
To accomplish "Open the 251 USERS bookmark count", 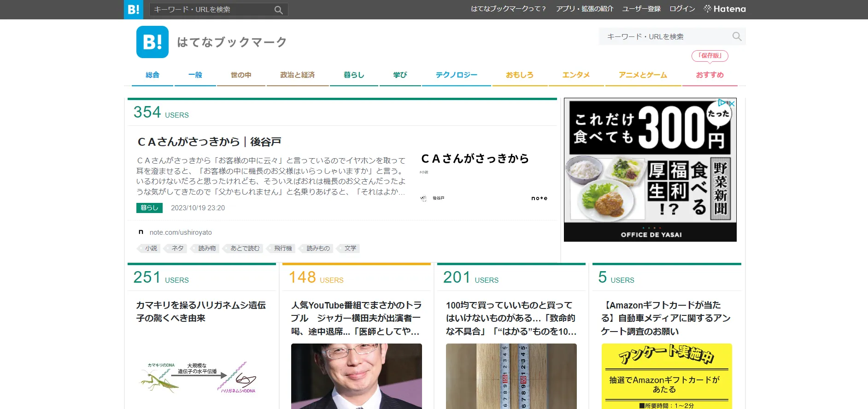I will tap(161, 277).
